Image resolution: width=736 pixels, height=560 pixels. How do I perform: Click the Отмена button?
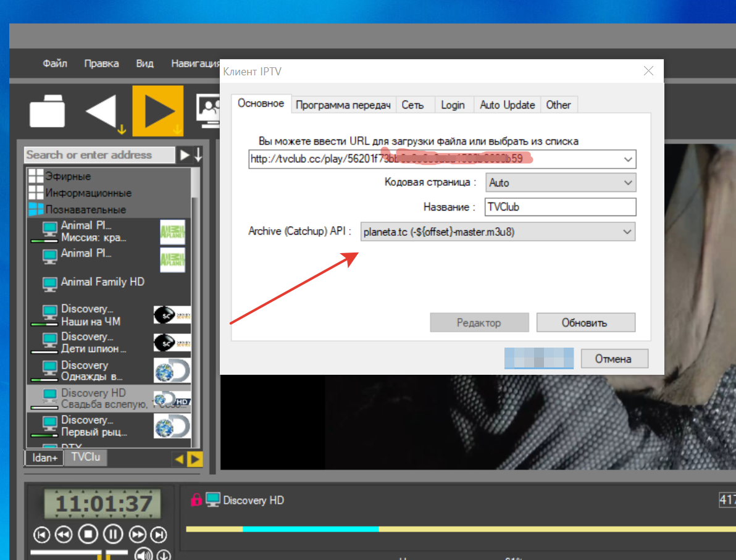click(614, 359)
